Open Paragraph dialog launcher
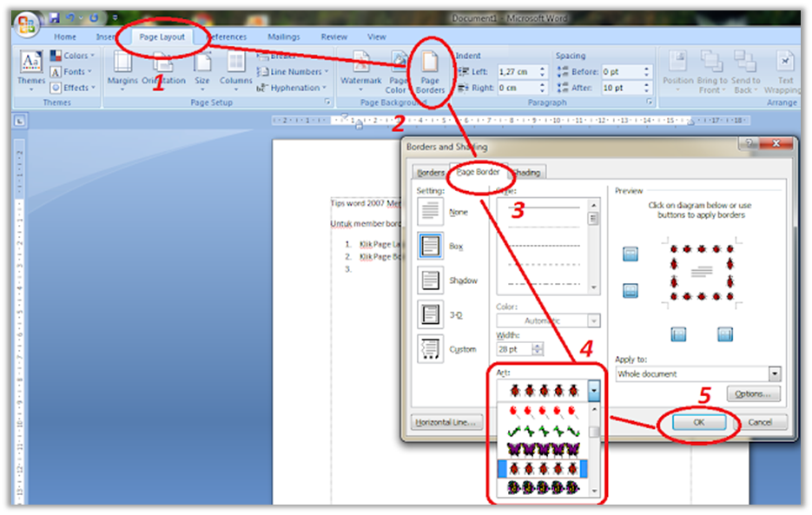This screenshot has height=515, width=812. 650,102
